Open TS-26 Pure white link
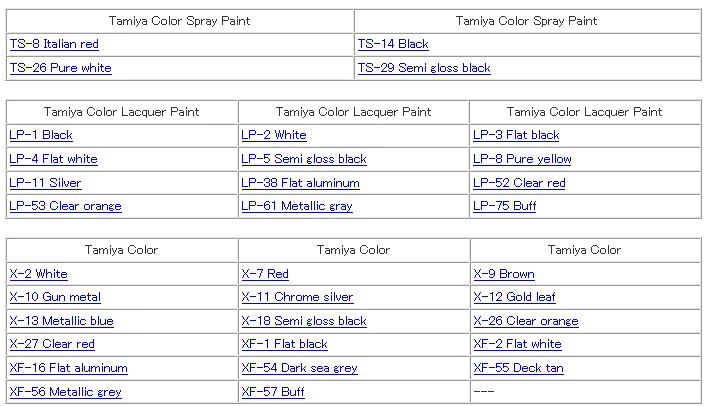This screenshot has width=705, height=406. click(x=60, y=68)
